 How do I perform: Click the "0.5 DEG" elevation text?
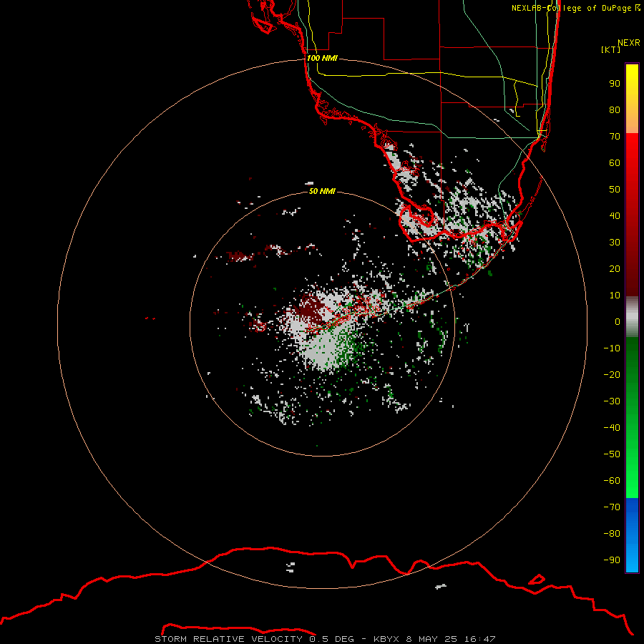tap(331, 639)
